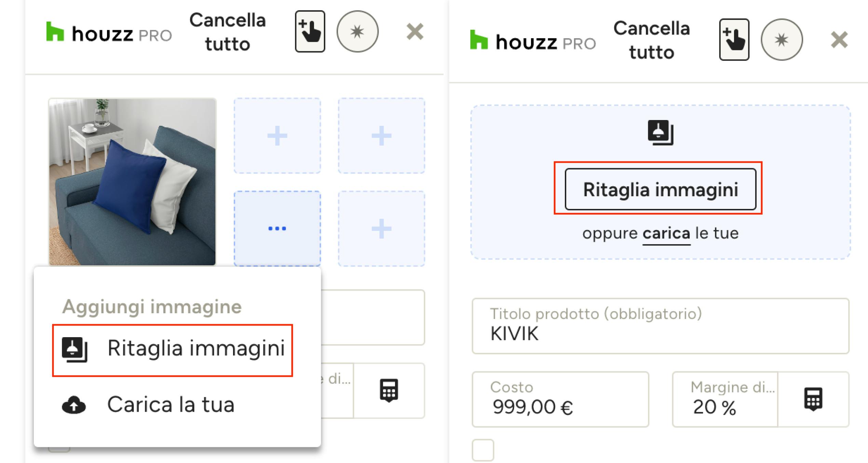
Task: Open the calculator icon beside left popup
Action: (x=389, y=390)
